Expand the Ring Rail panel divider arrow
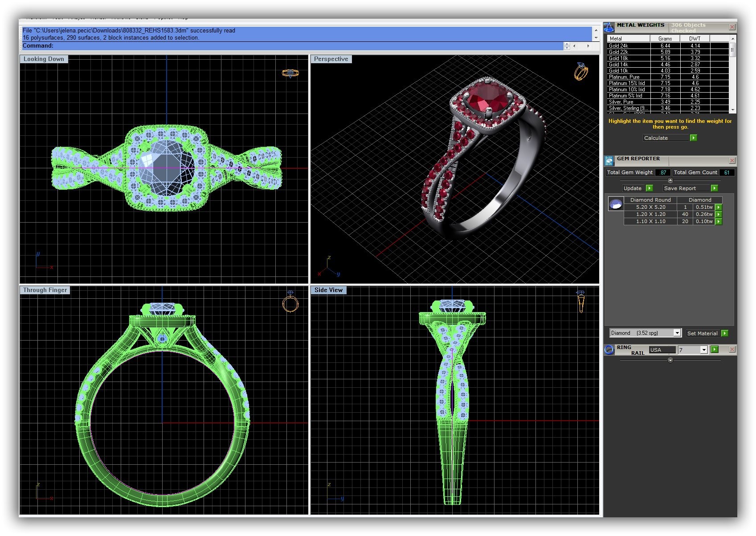This screenshot has height=536, width=756. (670, 360)
